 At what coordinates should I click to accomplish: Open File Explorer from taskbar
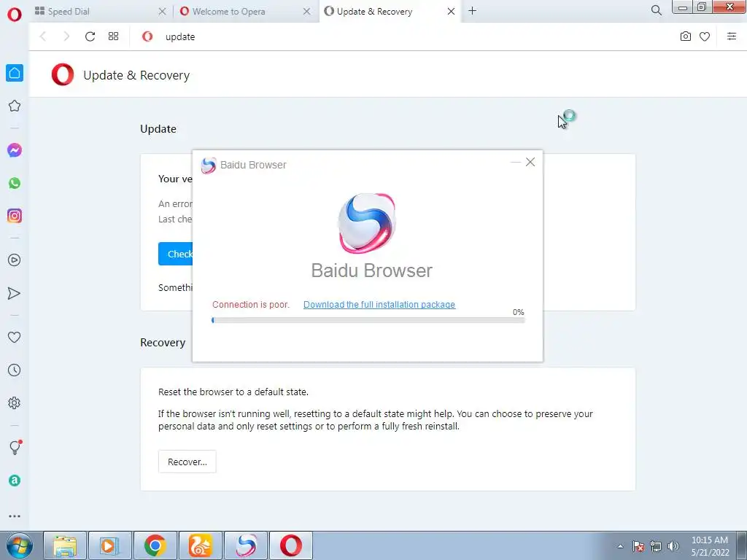[65, 545]
